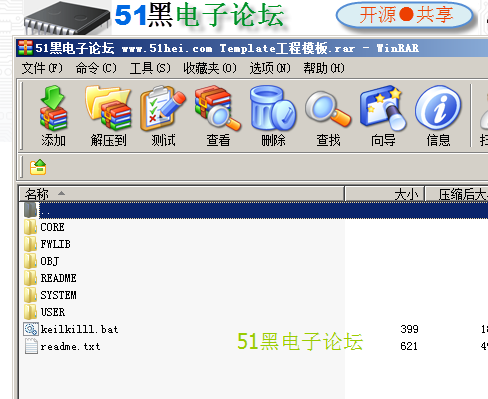Screen dimensions: 488x399
Task: Run the Test (测试) archive tool
Action: pos(163,108)
